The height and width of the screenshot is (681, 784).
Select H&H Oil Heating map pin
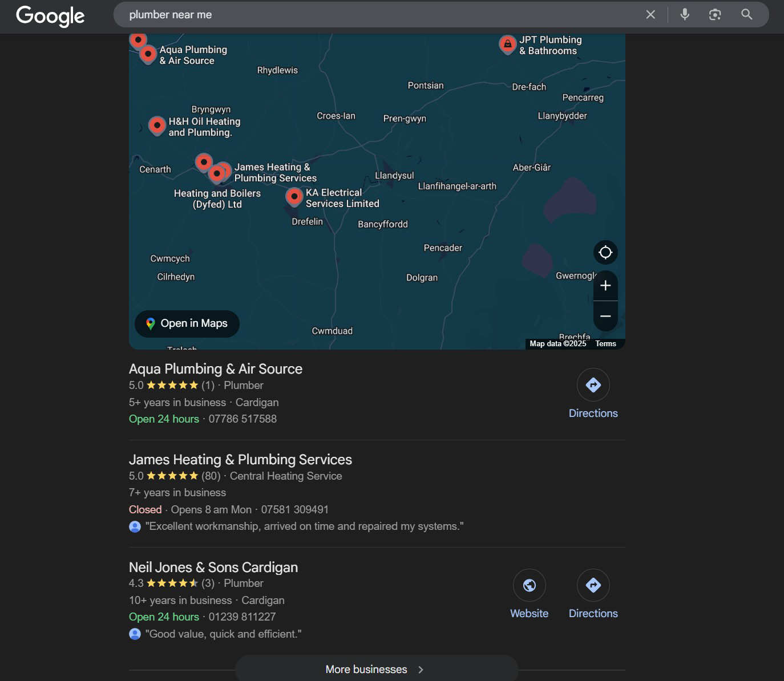pyautogui.click(x=157, y=125)
